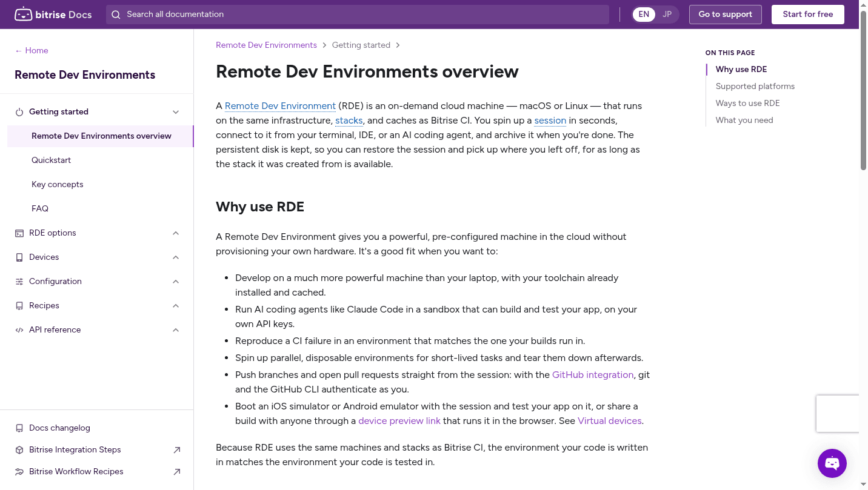The height and width of the screenshot is (490, 868).
Task: Open the Getting started breadcrumb
Action: coord(361,45)
